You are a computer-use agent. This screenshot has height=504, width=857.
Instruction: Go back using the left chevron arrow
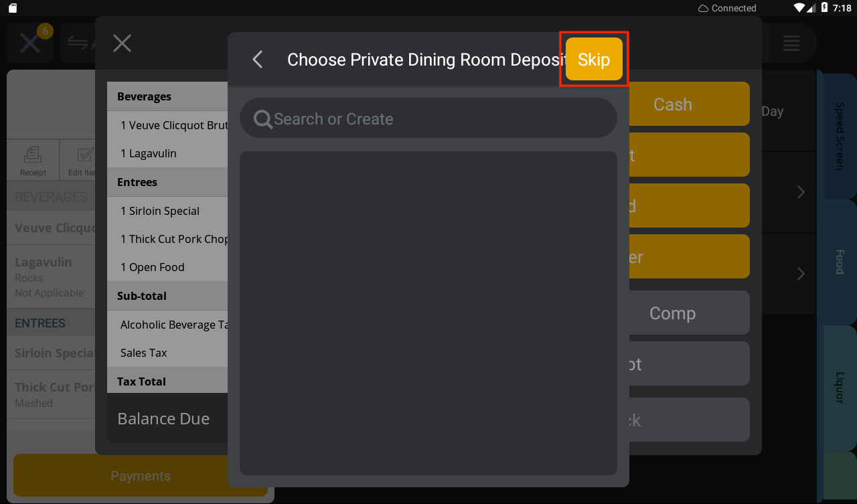coord(258,60)
